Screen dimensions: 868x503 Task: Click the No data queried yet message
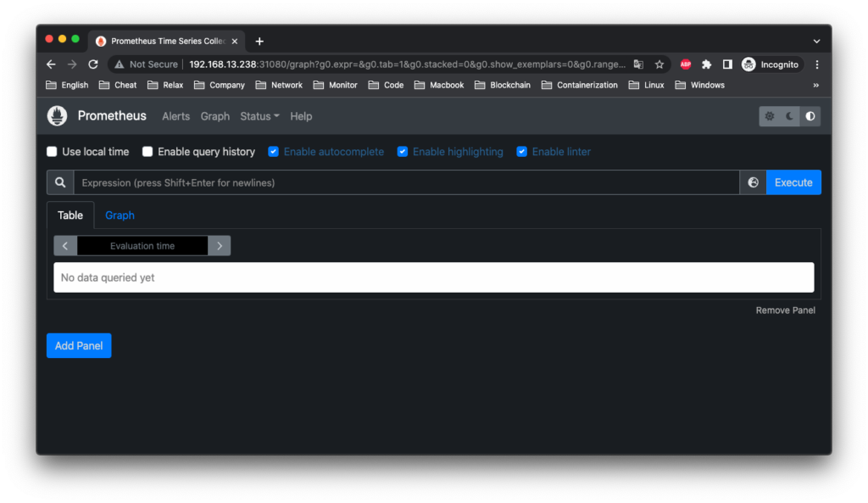tap(108, 277)
